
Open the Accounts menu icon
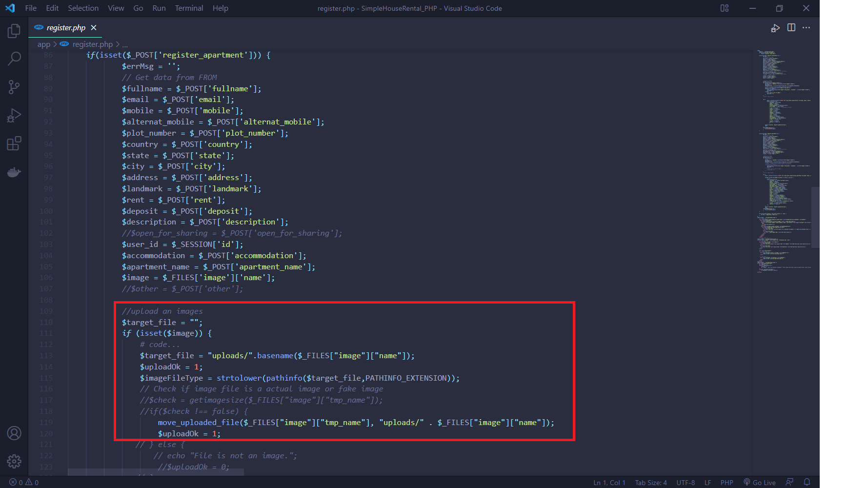pos(14,433)
